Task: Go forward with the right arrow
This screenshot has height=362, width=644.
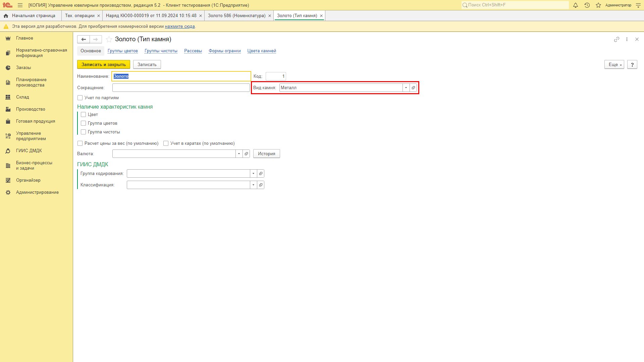Action: click(96, 39)
